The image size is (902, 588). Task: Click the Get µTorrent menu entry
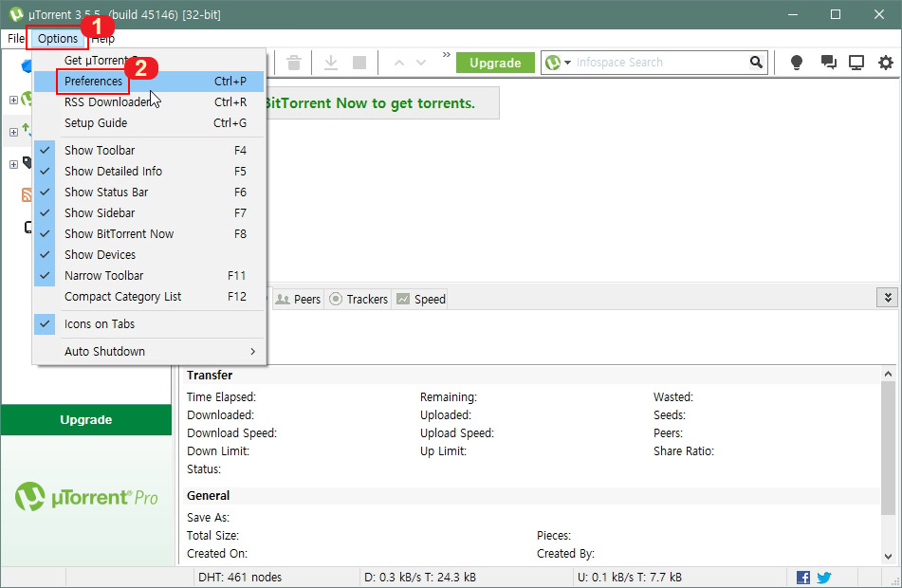coord(149,61)
